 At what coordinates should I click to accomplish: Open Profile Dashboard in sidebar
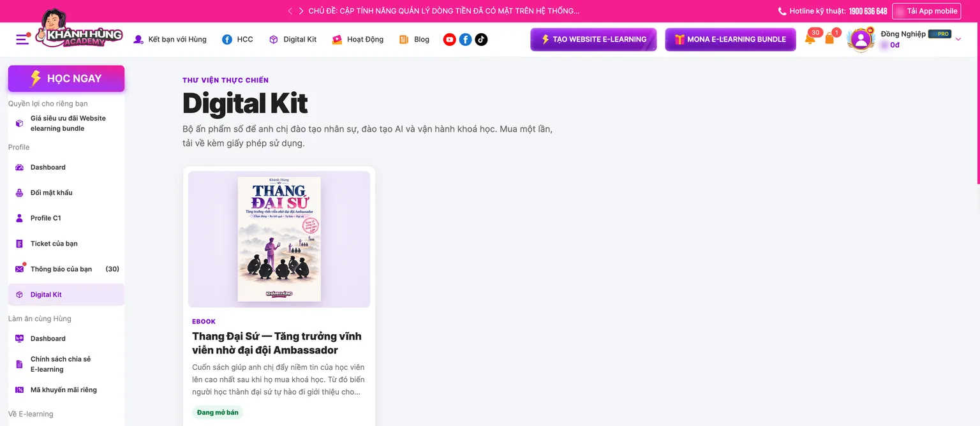66,167
